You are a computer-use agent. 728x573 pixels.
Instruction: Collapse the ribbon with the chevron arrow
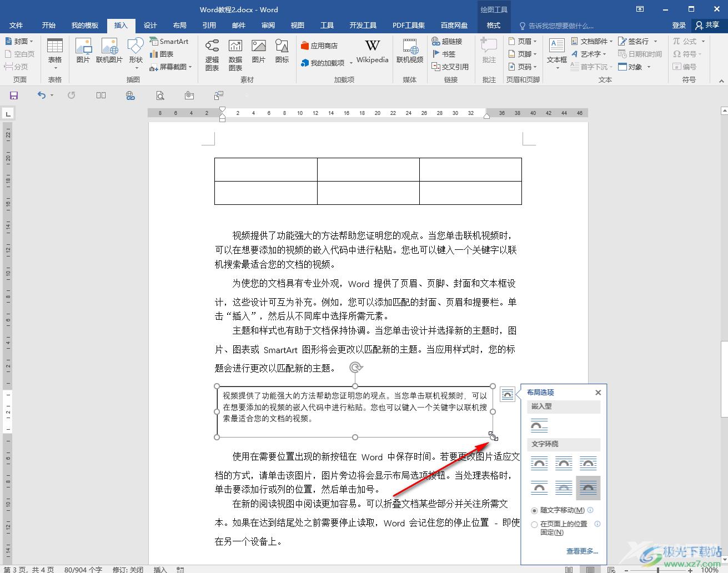coord(721,81)
